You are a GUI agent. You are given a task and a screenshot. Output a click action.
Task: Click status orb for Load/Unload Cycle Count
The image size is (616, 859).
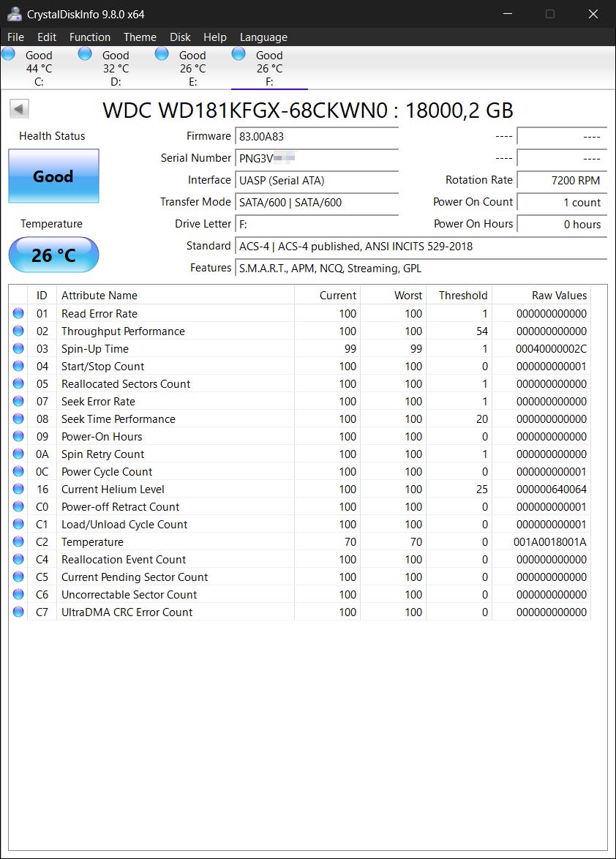pos(18,524)
